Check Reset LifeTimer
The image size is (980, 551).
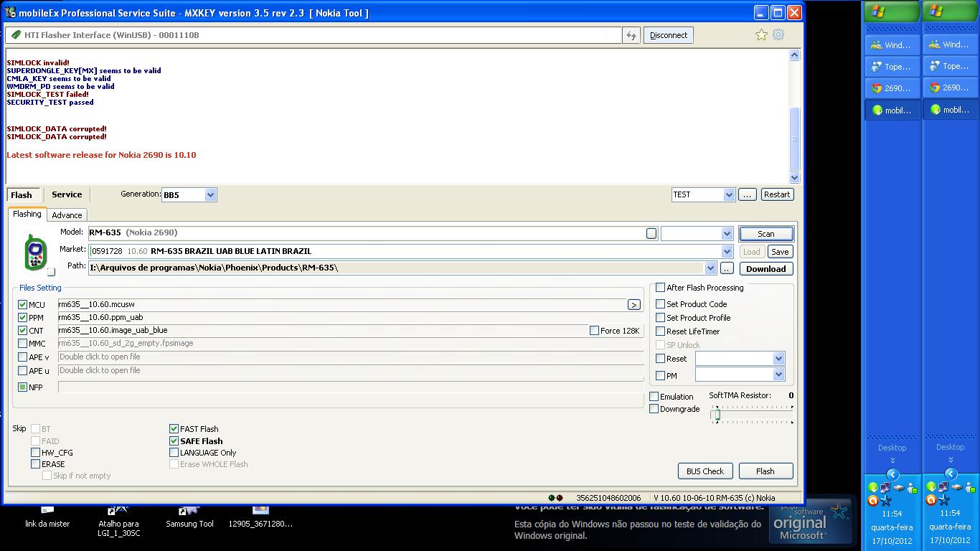click(660, 331)
